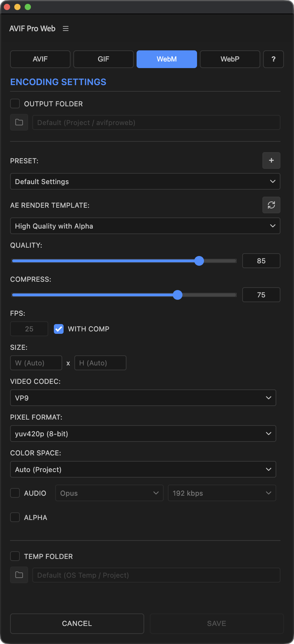Click the output folder browse icon
Image resolution: width=294 pixels, height=644 pixels.
[x=19, y=123]
